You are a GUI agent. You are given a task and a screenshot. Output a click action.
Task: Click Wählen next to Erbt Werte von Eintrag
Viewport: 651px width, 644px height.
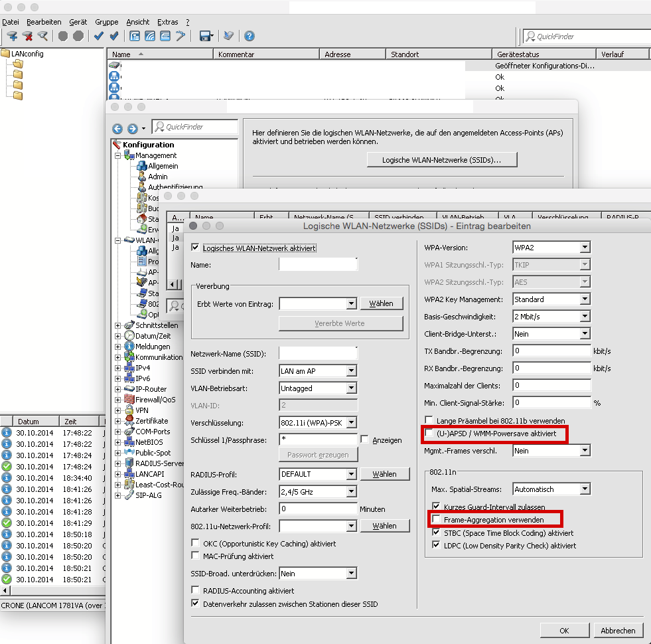[x=381, y=303]
